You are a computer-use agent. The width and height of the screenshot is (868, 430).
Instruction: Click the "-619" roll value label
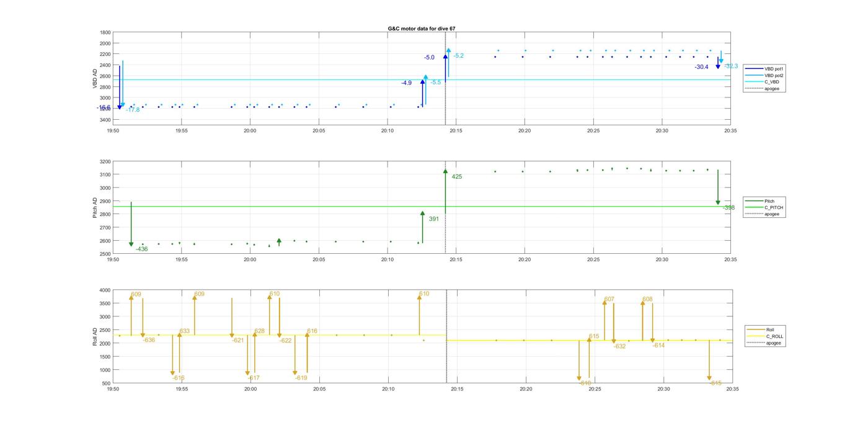click(301, 378)
